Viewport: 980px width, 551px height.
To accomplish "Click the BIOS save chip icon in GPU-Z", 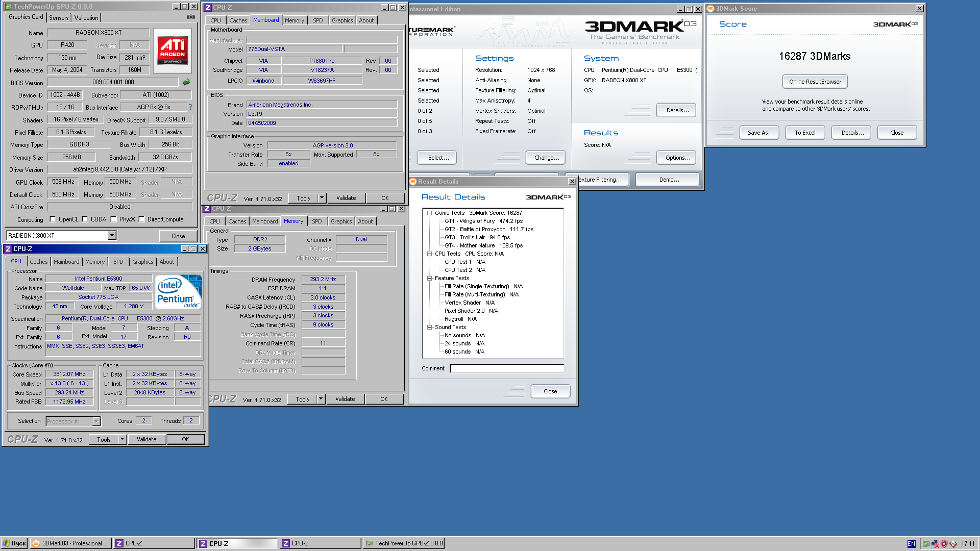I will 186,82.
